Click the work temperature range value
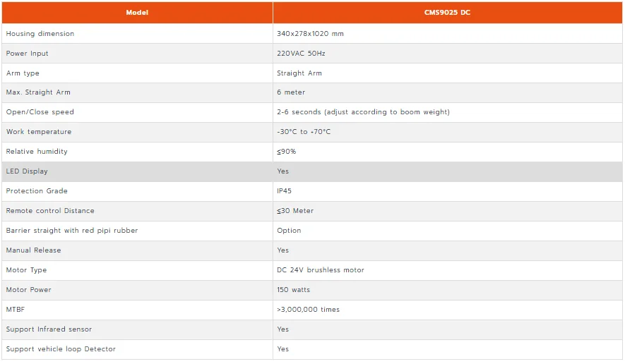This screenshot has width=625, height=364. click(x=304, y=132)
